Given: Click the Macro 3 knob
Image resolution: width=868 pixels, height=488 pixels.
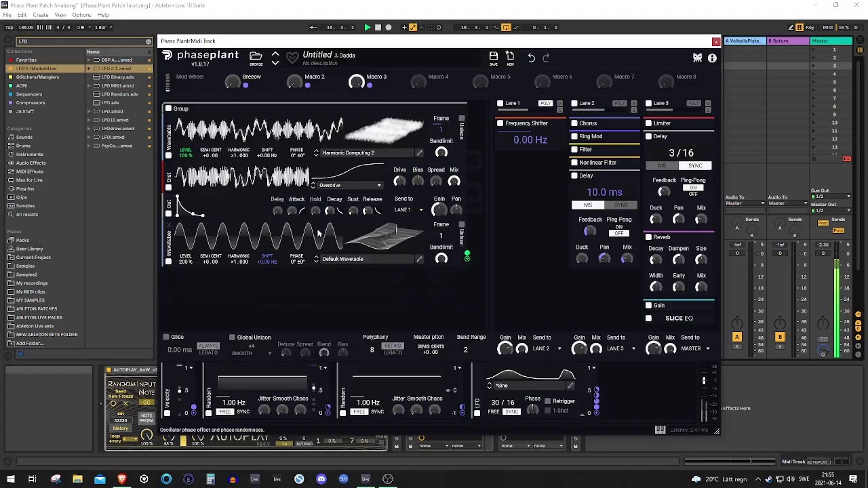Looking at the screenshot, I should (356, 82).
